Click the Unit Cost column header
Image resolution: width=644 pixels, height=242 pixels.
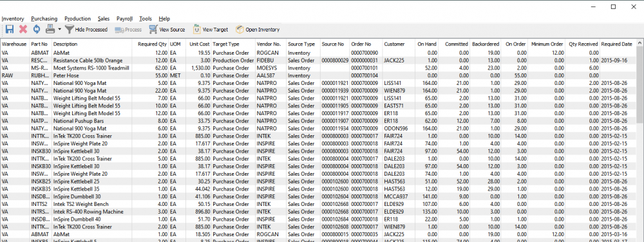200,44
